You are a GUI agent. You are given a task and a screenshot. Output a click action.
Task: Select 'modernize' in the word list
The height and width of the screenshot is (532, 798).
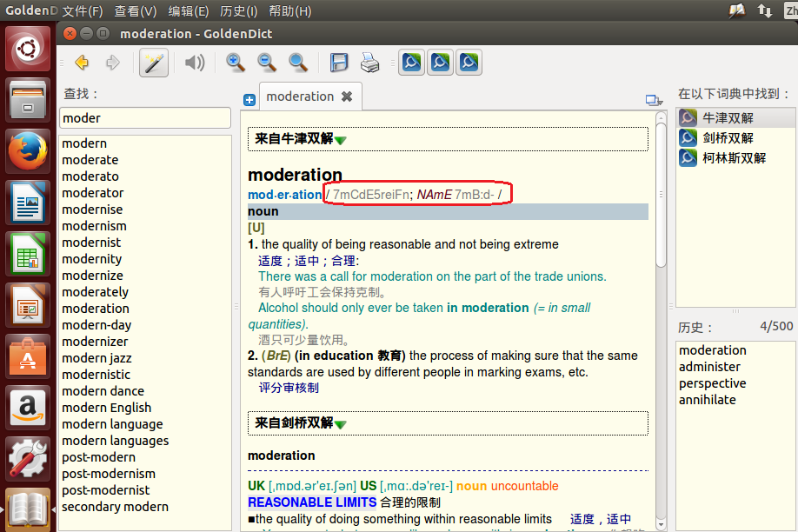pyautogui.click(x=93, y=276)
